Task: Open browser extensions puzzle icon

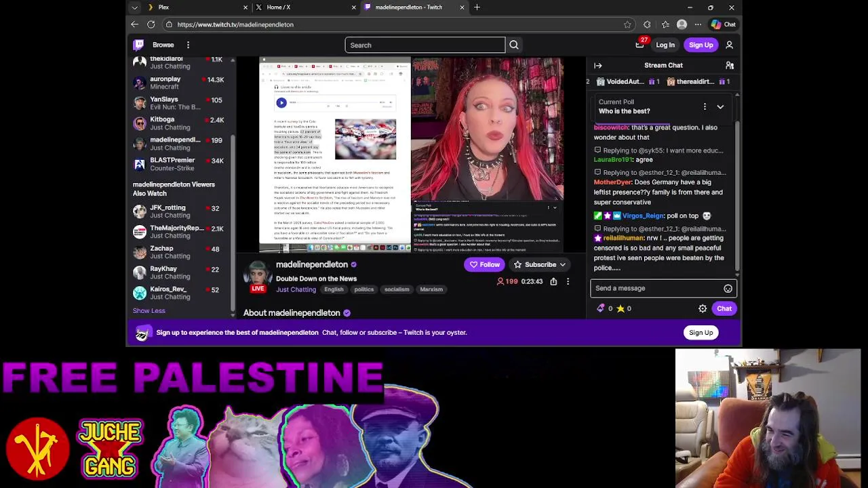Action: click(x=647, y=24)
